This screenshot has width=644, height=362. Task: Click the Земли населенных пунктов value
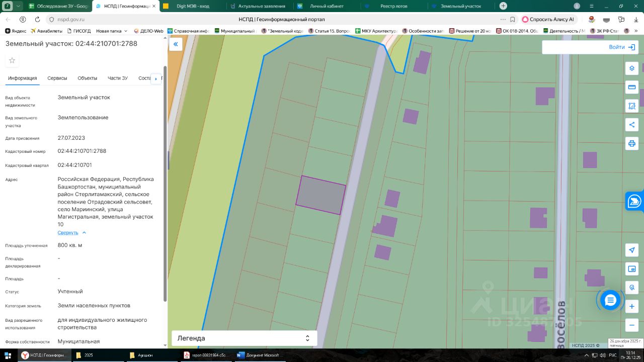click(x=94, y=306)
